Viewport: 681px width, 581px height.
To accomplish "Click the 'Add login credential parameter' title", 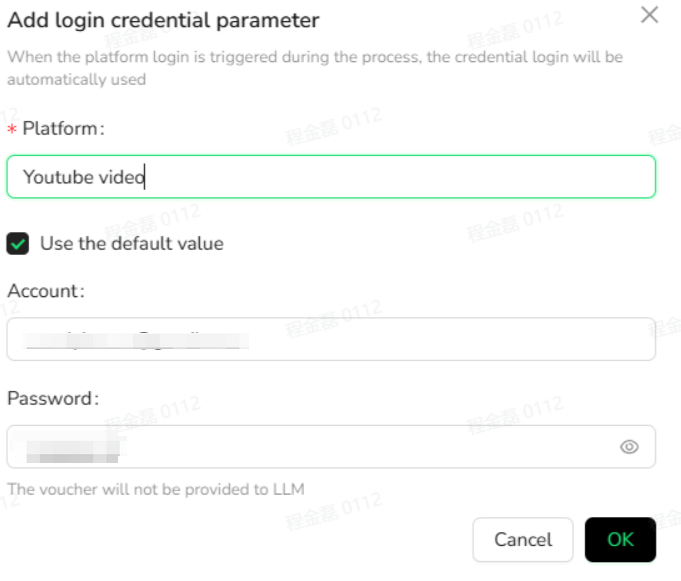I will tap(163, 20).
